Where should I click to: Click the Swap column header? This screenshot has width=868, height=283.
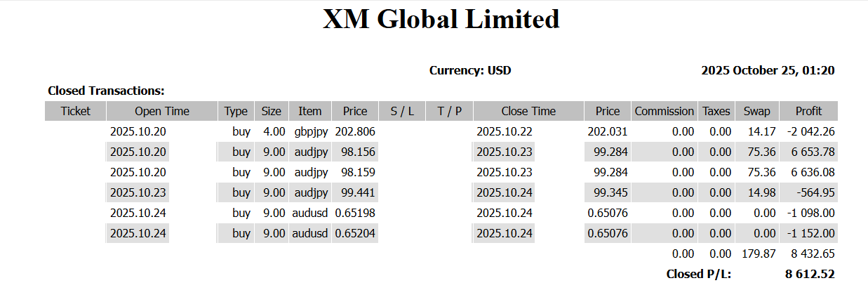(x=756, y=111)
